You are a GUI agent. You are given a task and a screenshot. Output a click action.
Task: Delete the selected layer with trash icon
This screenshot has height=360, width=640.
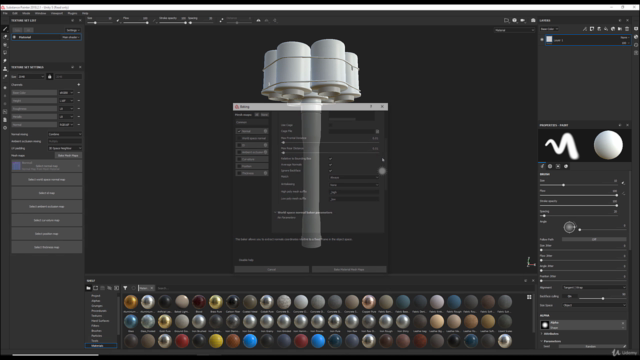coord(627,29)
